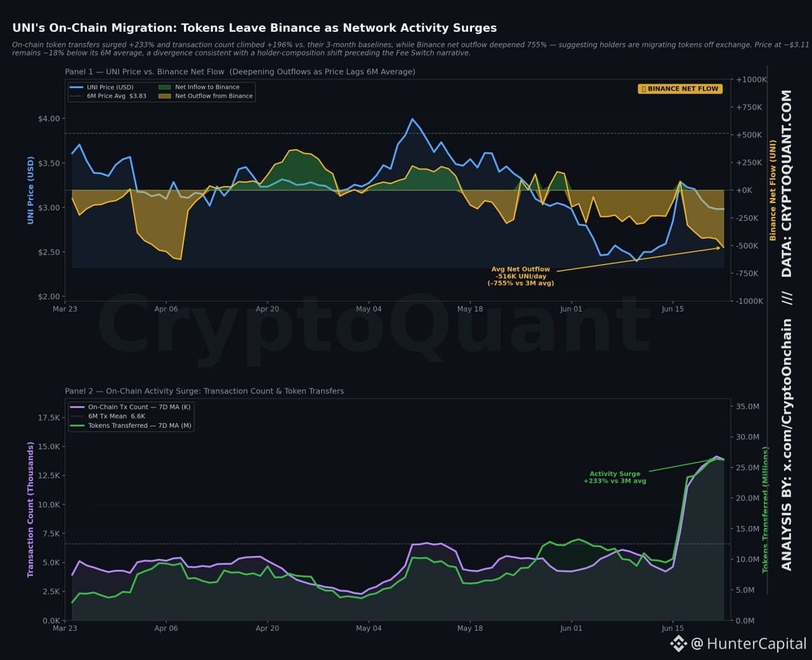Click the "6M Price Avg $3.83" legend entry

[x=108, y=96]
